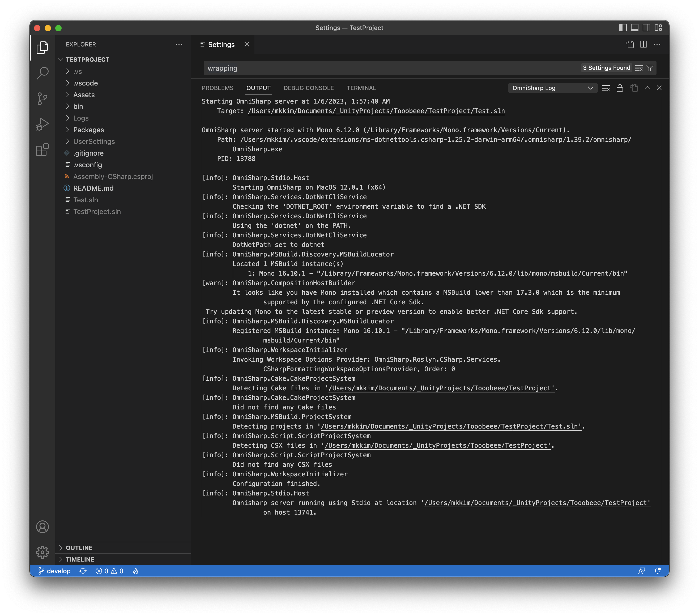Screen dimensions: 699x616
Task: Open the Accounts menu icon
Action: [42, 527]
